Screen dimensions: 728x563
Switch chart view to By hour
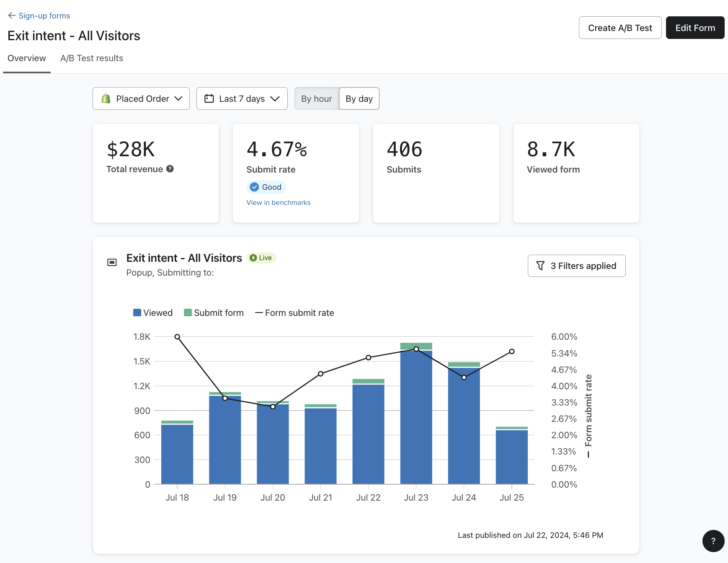point(316,99)
